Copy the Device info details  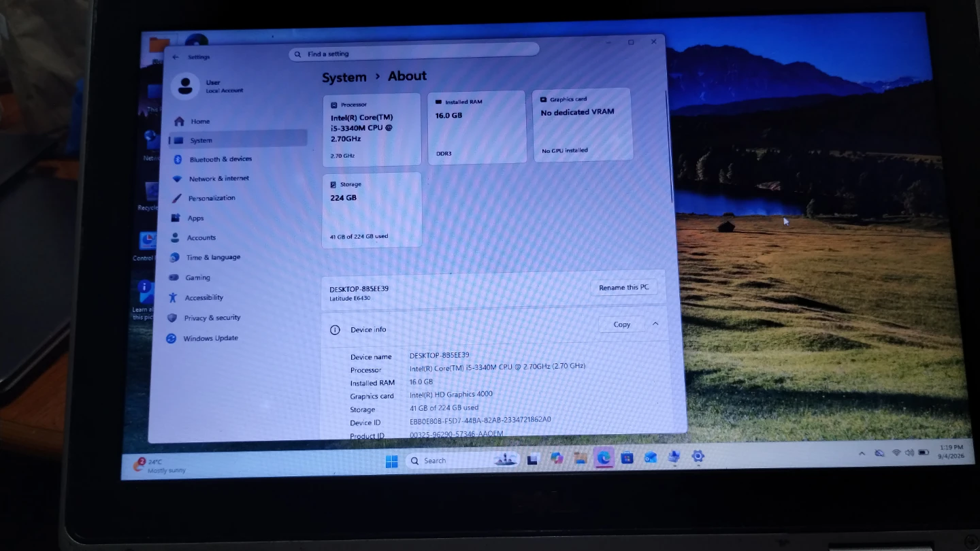click(x=621, y=324)
